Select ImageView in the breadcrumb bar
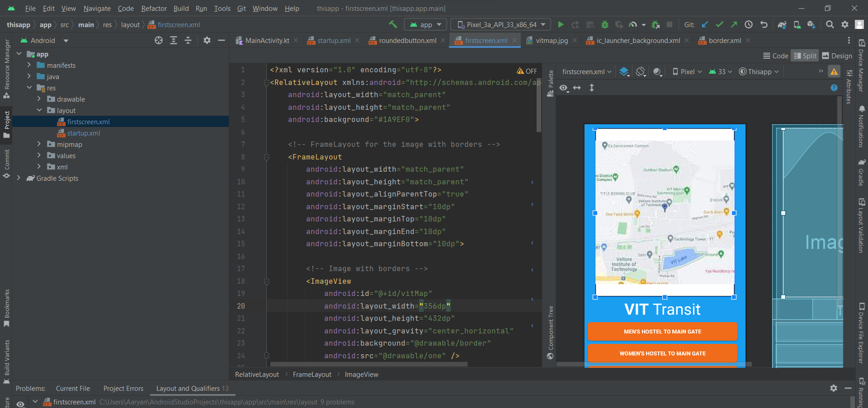 pyautogui.click(x=361, y=374)
